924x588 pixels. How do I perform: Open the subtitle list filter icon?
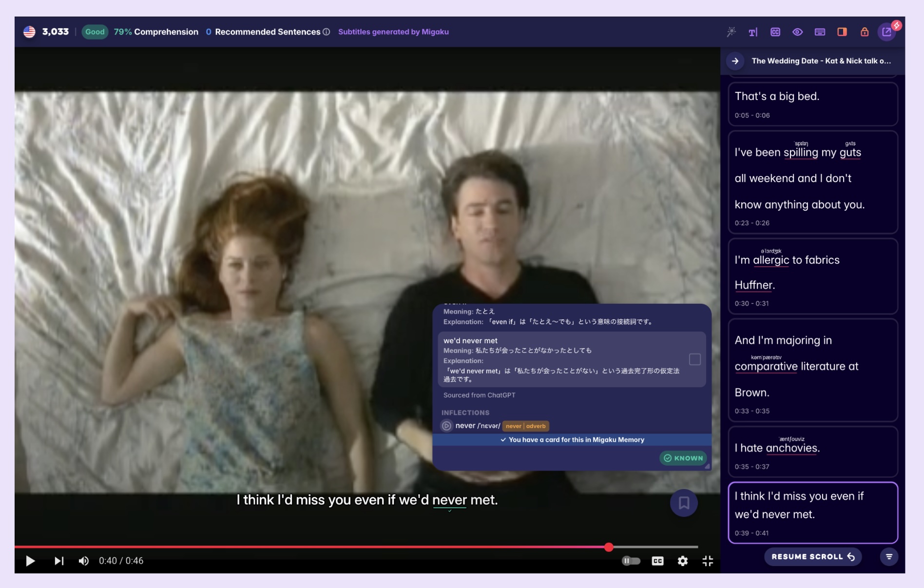click(889, 557)
